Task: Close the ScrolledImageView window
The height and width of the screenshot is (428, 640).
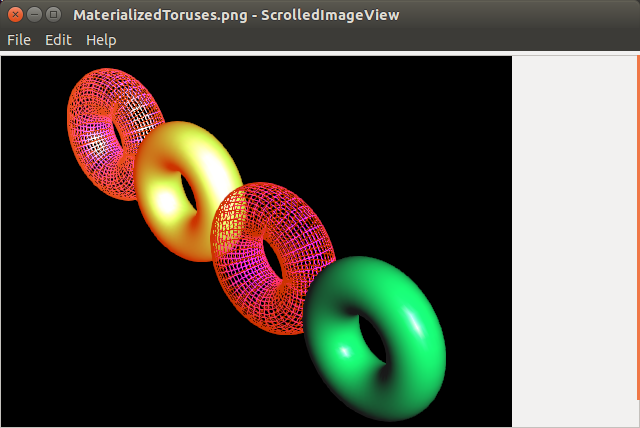Action: point(16,15)
